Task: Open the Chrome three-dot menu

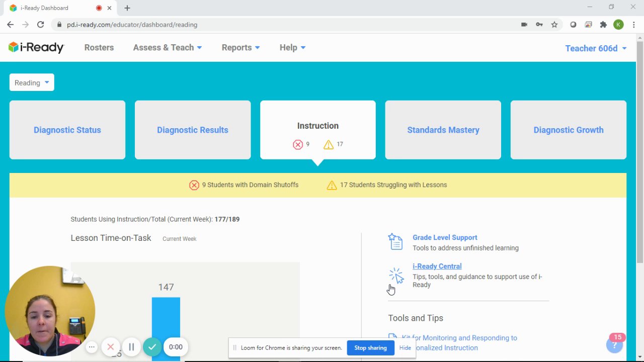Action: (633, 24)
